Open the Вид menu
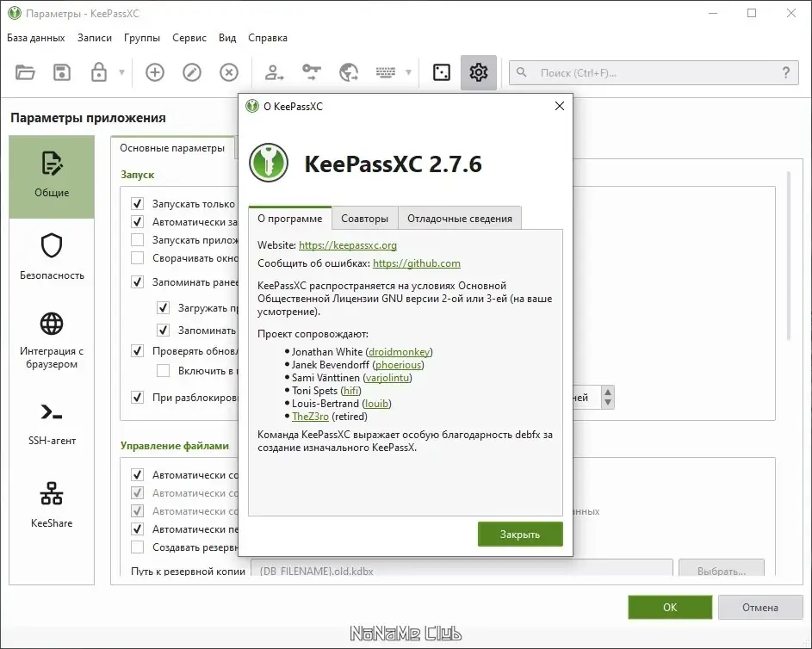 (227, 38)
